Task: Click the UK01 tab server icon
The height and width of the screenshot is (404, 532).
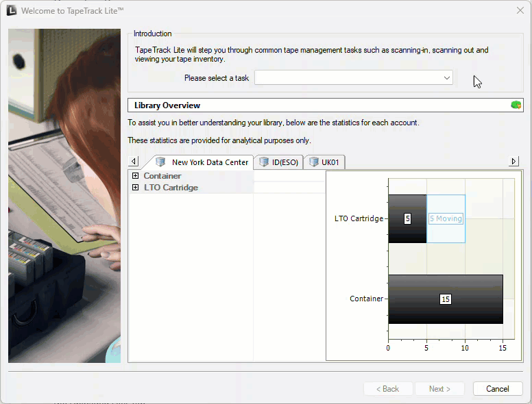Action: [314, 162]
